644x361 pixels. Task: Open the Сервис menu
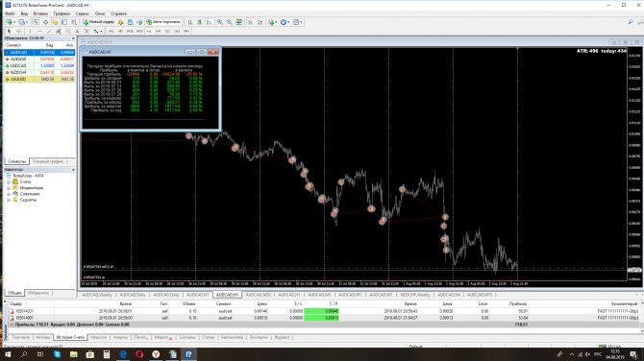click(82, 13)
